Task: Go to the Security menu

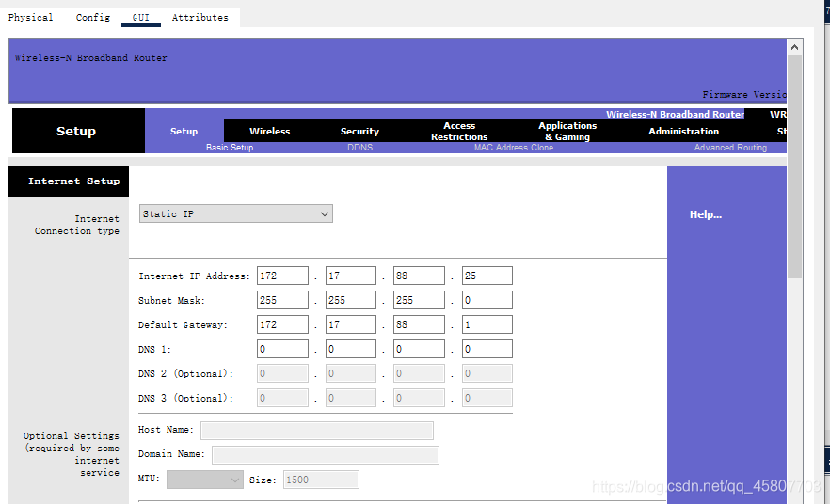Action: tap(359, 131)
